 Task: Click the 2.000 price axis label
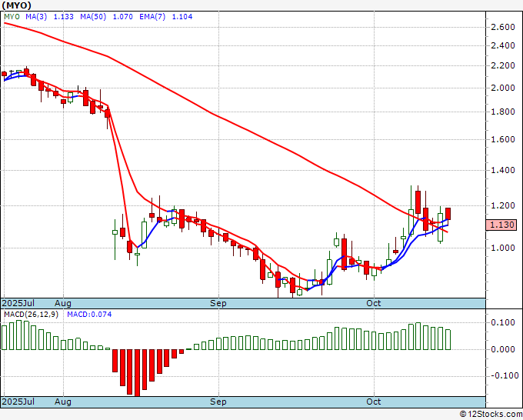click(503, 88)
